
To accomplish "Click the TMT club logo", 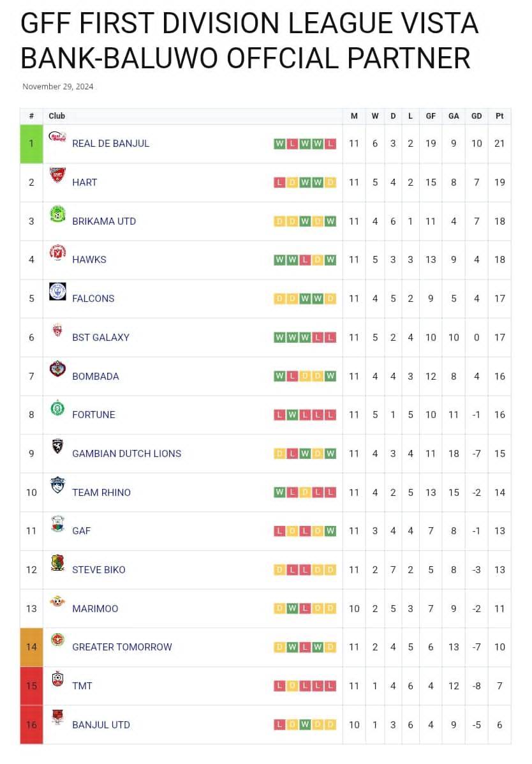I will pyautogui.click(x=57, y=679).
